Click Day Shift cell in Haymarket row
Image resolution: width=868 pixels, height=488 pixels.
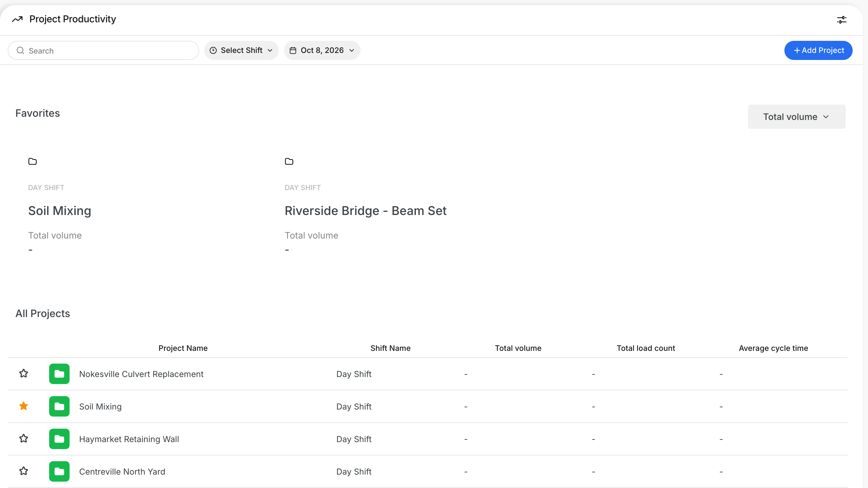[x=354, y=439]
